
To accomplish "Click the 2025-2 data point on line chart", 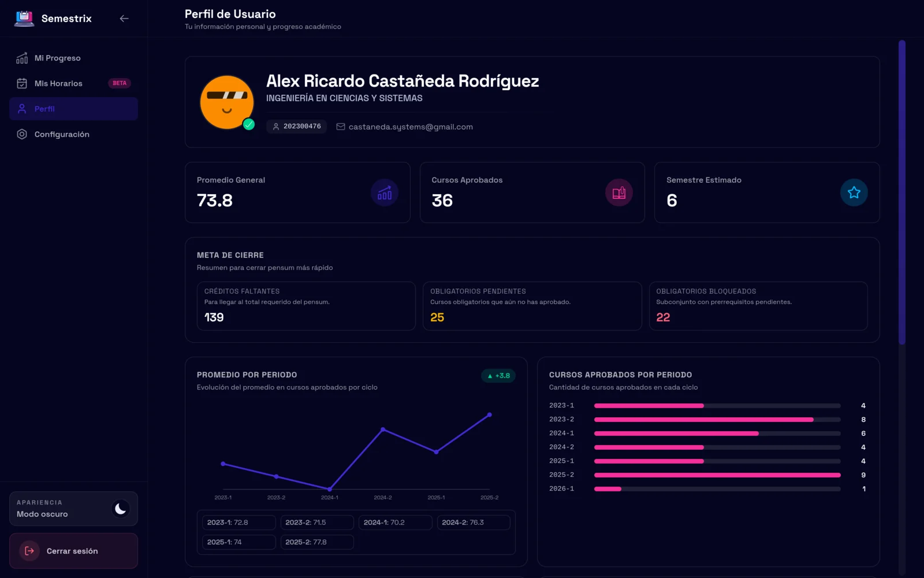I will coord(490,414).
